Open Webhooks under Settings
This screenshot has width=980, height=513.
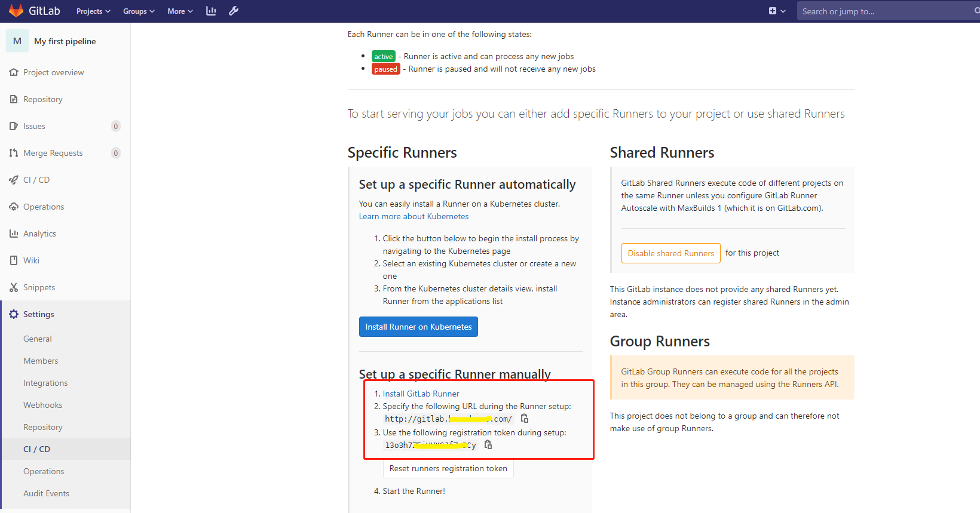coord(42,405)
